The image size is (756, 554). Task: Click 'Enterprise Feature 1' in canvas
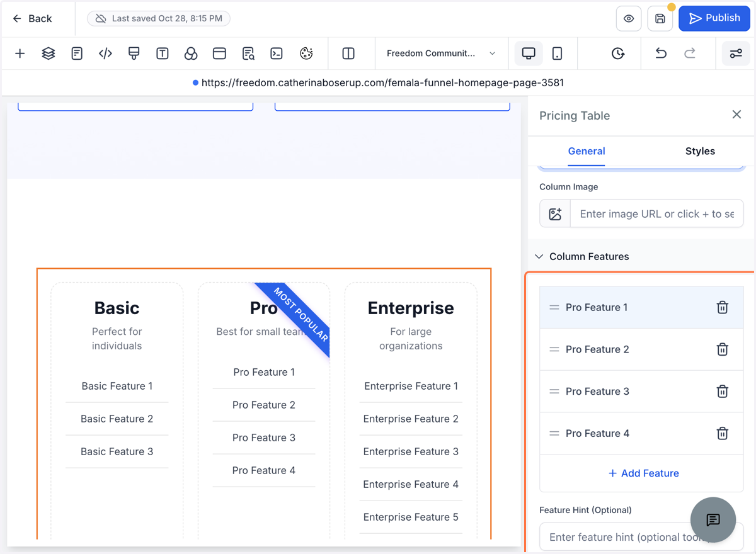pos(411,386)
